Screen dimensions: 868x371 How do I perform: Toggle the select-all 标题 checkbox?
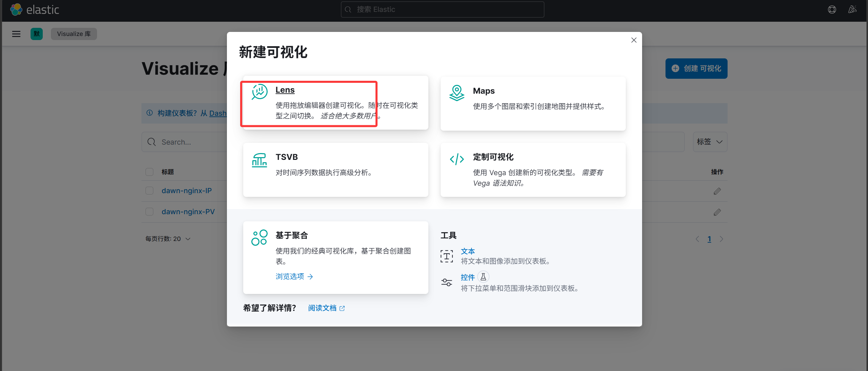(150, 172)
